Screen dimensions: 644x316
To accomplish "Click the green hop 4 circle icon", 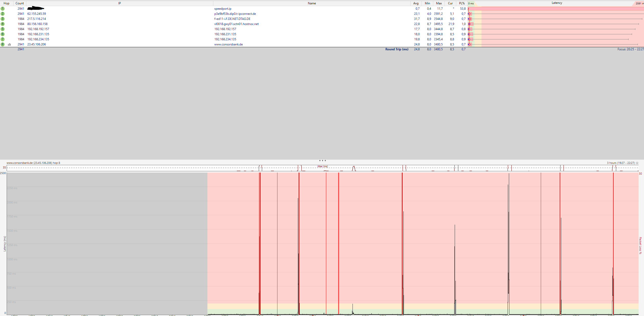I will [x=3, y=24].
